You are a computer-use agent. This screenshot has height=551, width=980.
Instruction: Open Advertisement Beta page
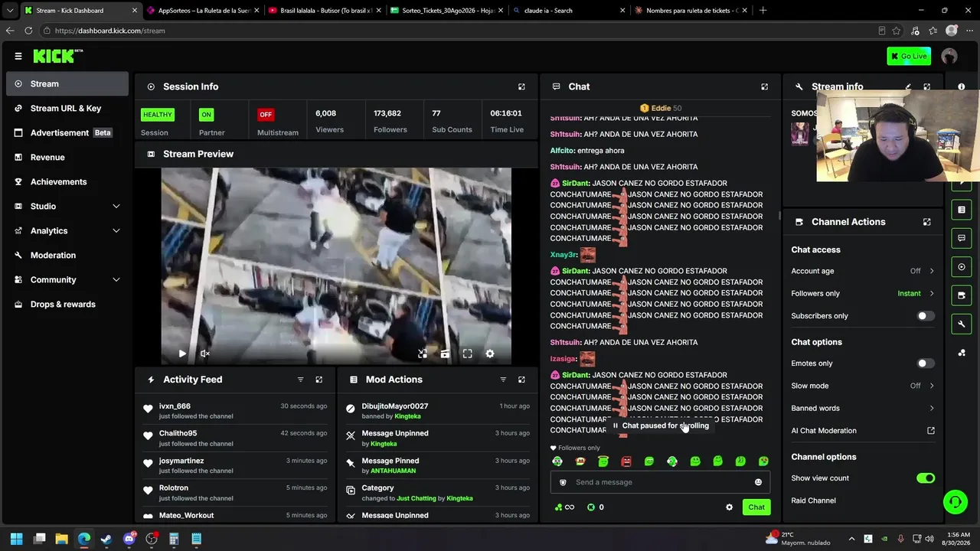[x=67, y=132]
